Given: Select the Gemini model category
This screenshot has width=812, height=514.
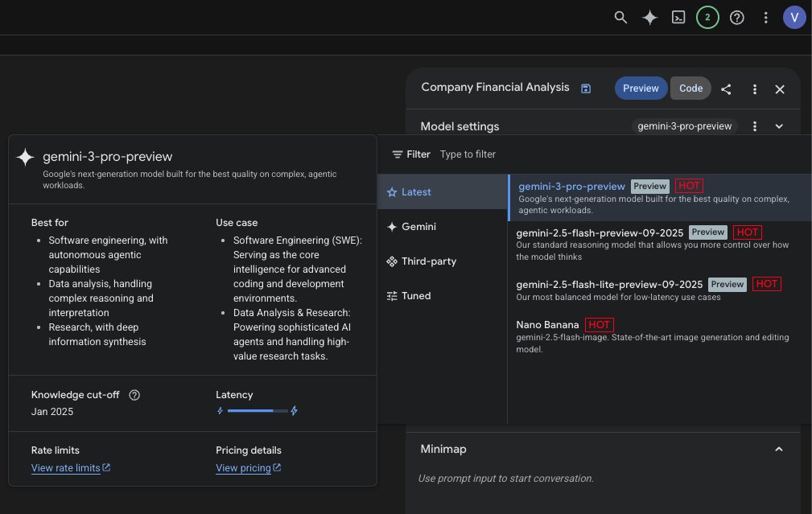Looking at the screenshot, I should pos(443,227).
